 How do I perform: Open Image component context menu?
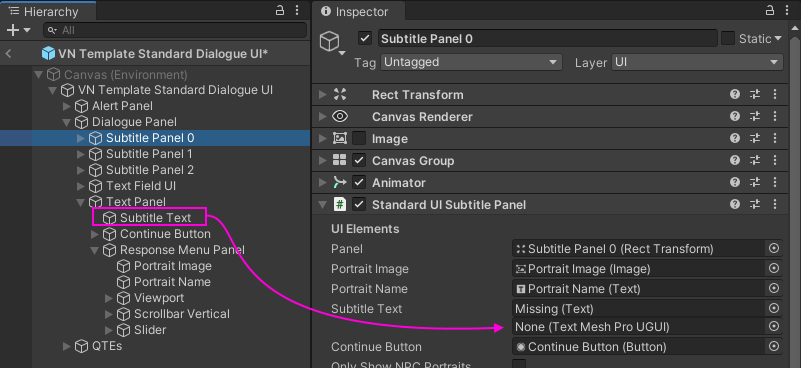coord(774,139)
